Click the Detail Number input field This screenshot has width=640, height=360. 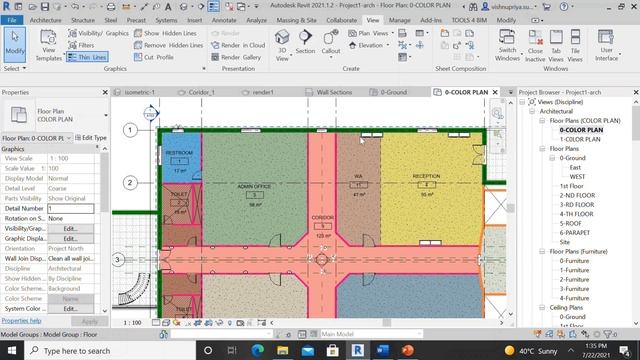click(x=71, y=208)
